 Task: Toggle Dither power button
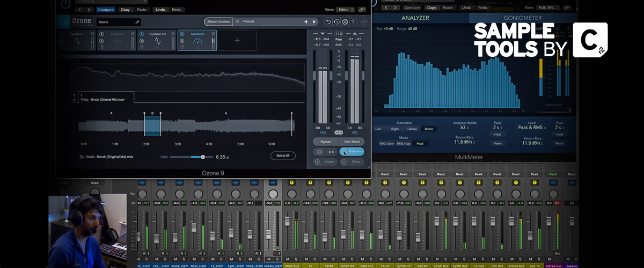[x=344, y=161]
